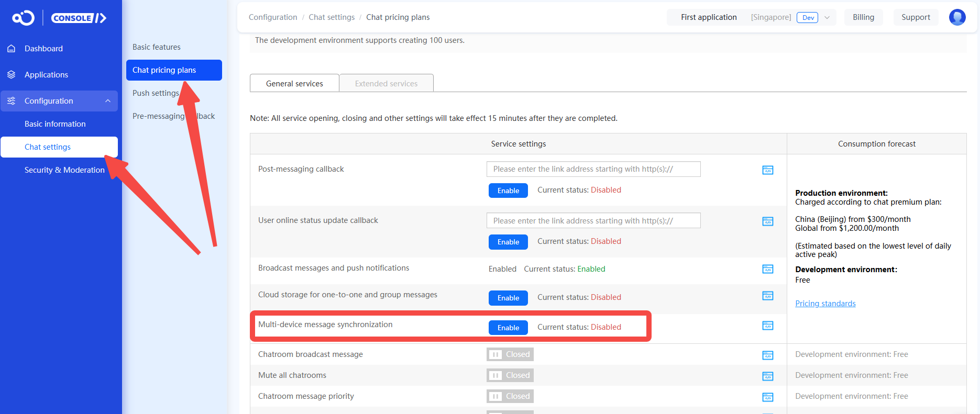Image resolution: width=980 pixels, height=414 pixels.
Task: Click code icon for Post-messaging callback row
Action: (x=767, y=170)
